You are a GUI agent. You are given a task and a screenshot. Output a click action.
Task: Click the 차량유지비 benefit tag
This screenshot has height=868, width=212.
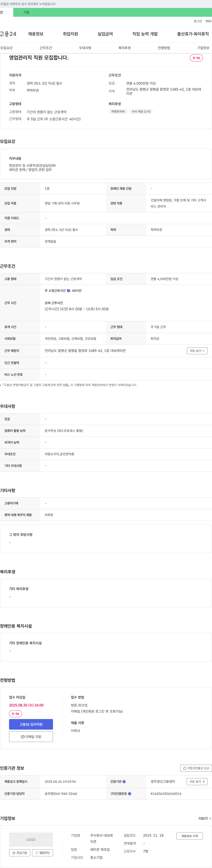118,112
